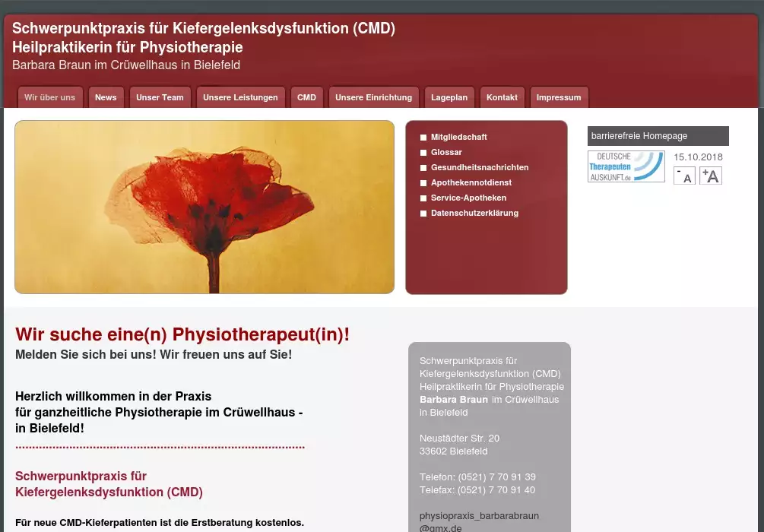Open Apothekennotdienst link

(471, 182)
